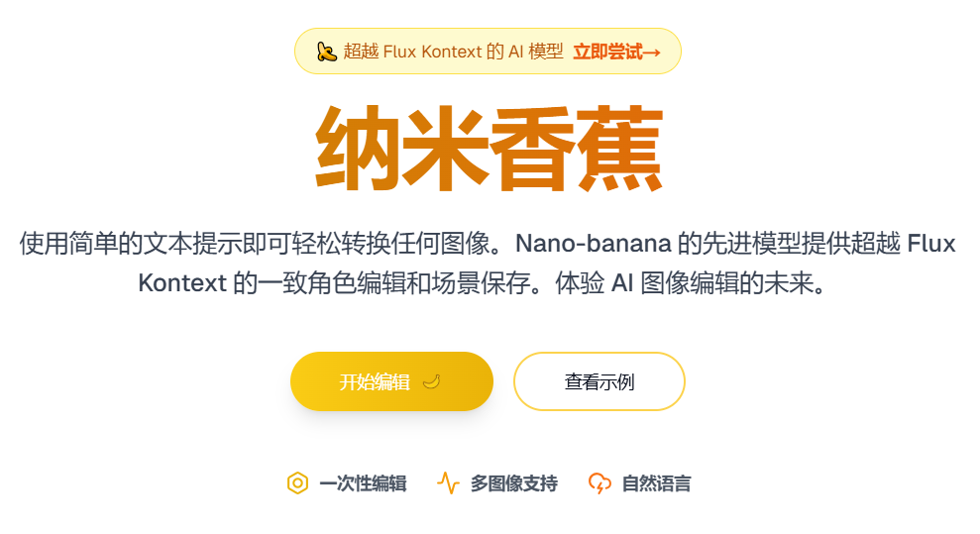Viewport: 980px width, 534px height.
Task: Click the cloud lightning icon beside 自然语言
Action: click(599, 483)
